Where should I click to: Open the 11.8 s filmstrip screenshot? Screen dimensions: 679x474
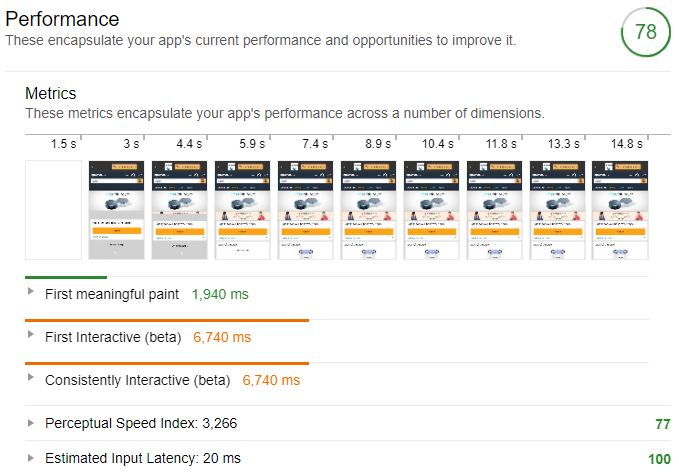coord(494,210)
